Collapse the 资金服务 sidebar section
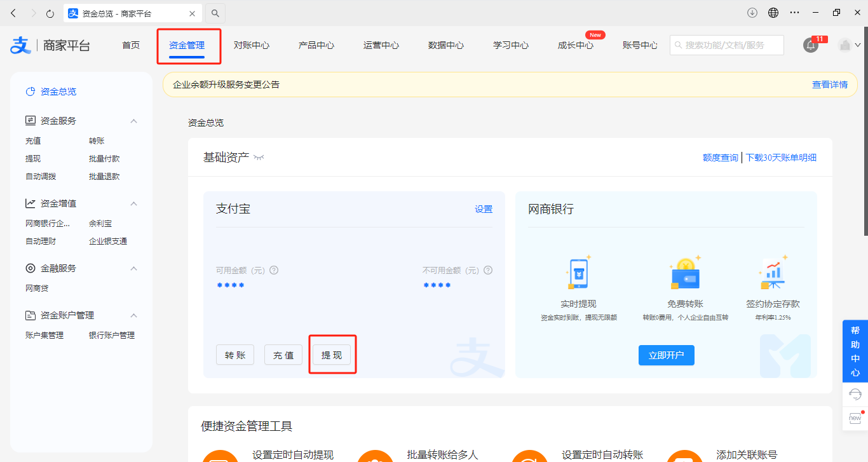The width and height of the screenshot is (868, 462). (133, 121)
